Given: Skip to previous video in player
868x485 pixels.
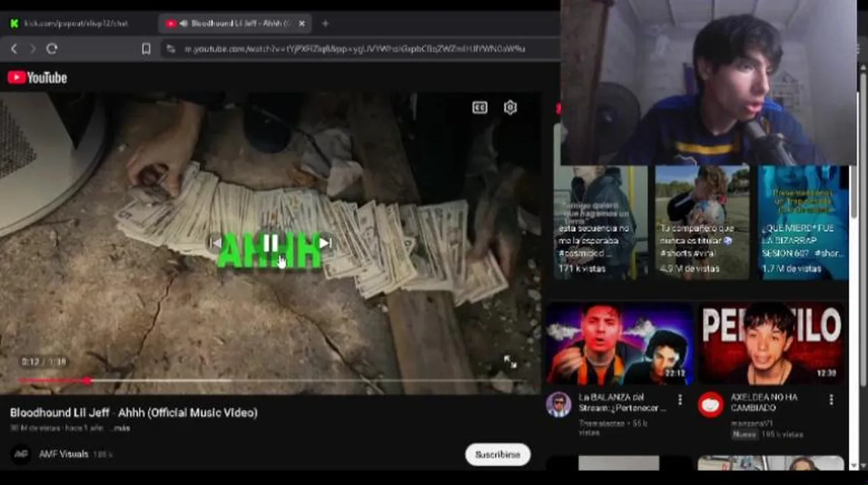Looking at the screenshot, I should (215, 243).
